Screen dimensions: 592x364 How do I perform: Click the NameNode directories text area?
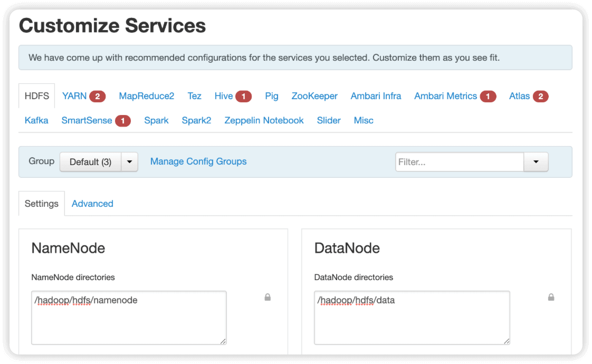(129, 318)
